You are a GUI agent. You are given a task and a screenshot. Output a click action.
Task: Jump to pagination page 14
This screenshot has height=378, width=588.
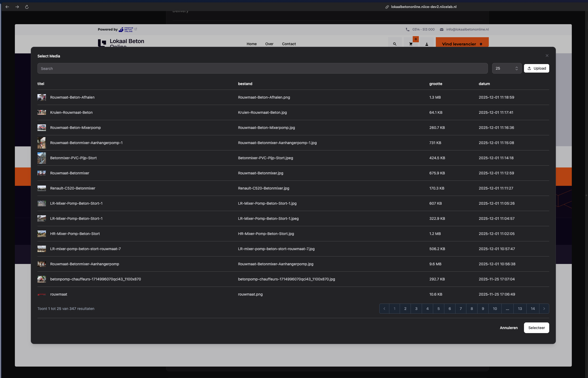click(x=533, y=309)
